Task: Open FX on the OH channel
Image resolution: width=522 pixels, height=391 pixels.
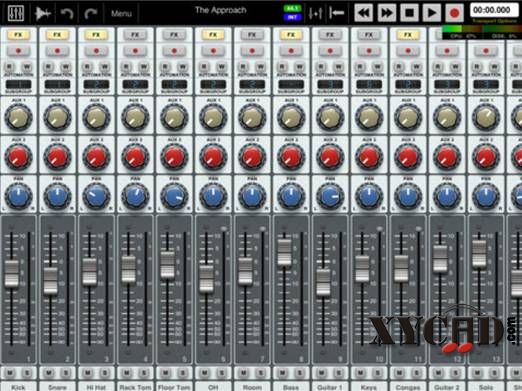Action: pos(213,35)
